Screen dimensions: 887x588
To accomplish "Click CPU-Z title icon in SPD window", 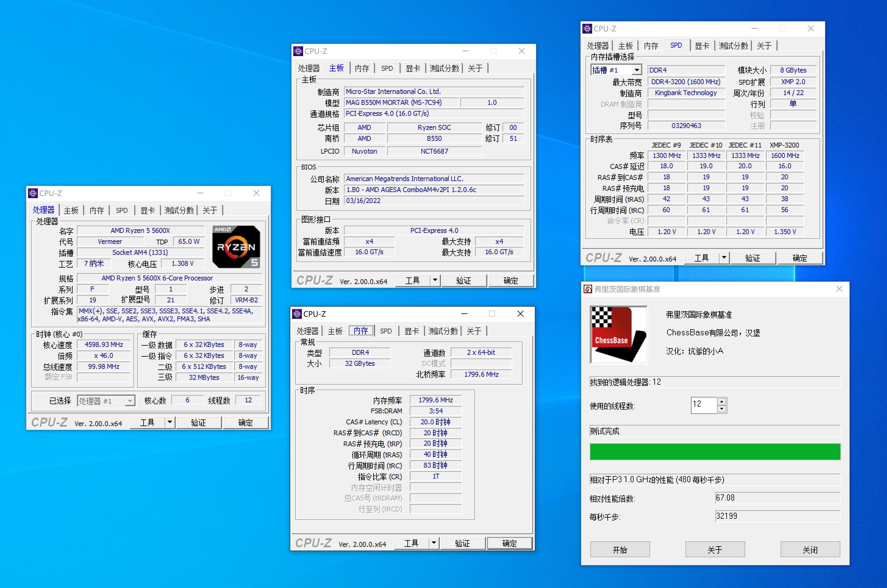I will [587, 28].
